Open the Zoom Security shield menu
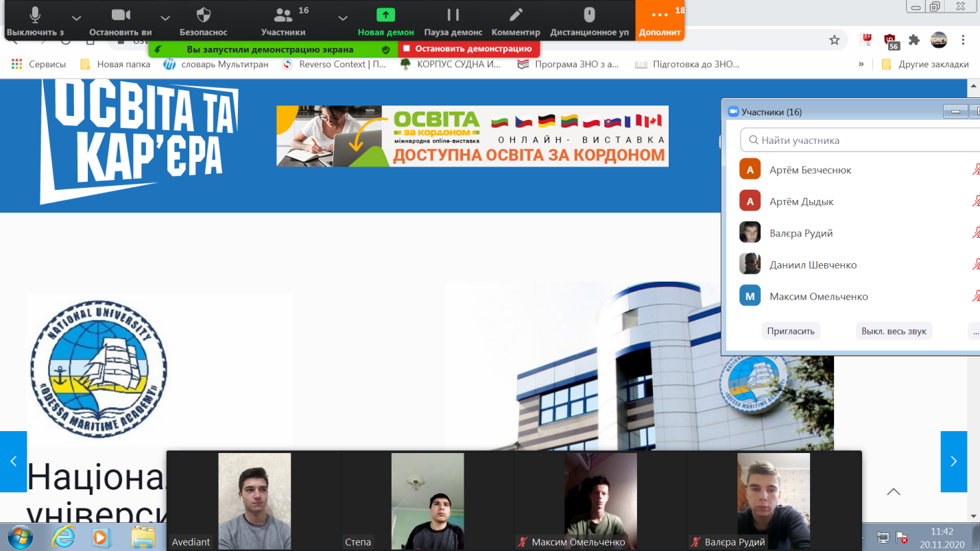This screenshot has height=551, width=980. click(203, 20)
